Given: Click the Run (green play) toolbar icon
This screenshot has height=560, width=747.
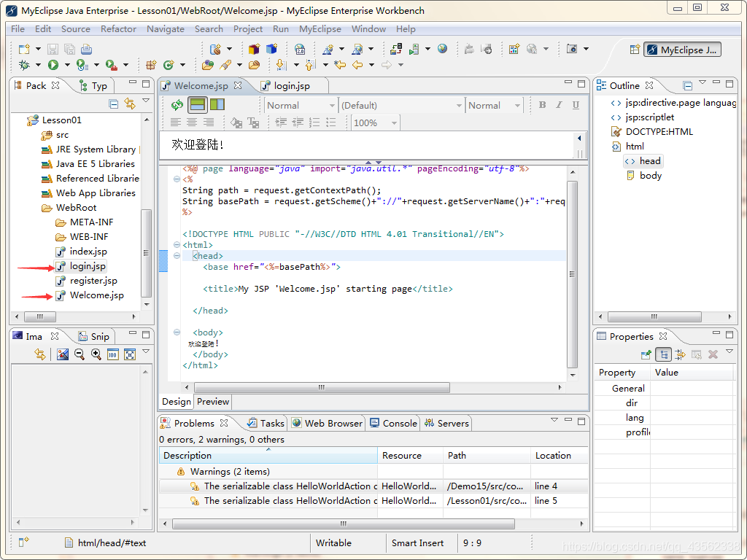Looking at the screenshot, I should tap(53, 65).
